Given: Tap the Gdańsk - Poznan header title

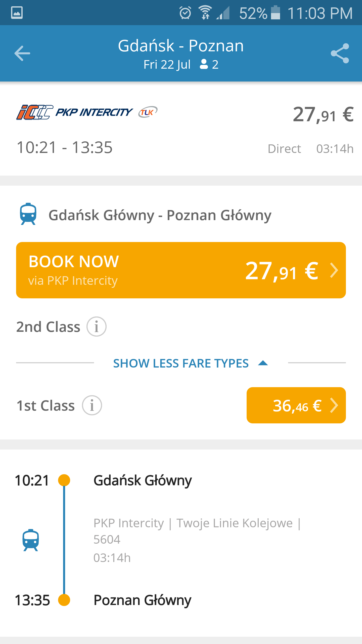Looking at the screenshot, I should pos(181,46).
